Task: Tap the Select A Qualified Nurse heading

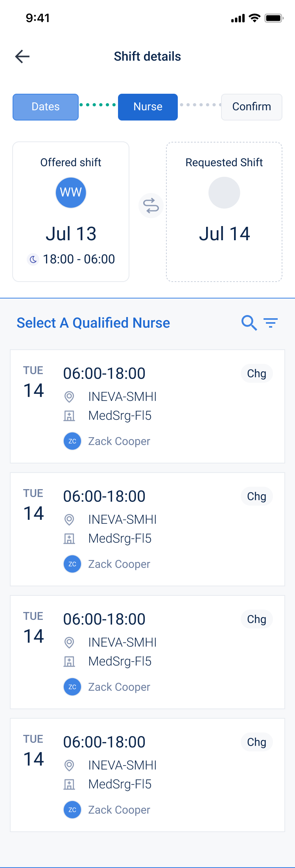Action: coord(93,323)
